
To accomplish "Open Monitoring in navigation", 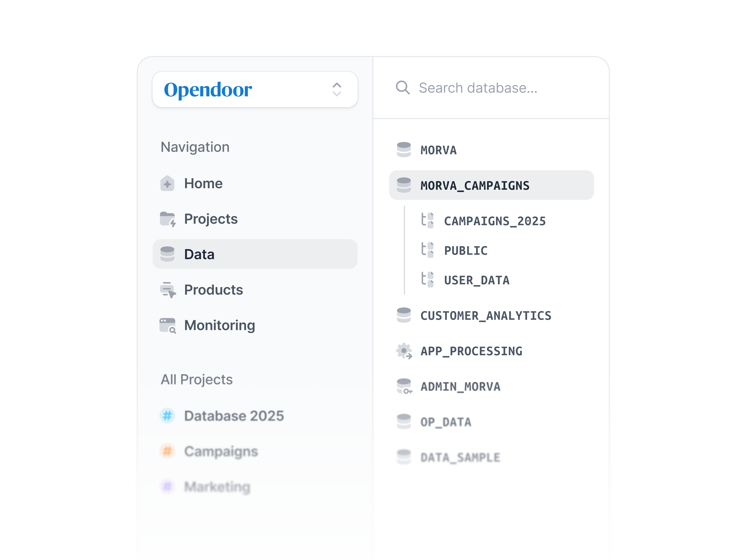I will [255, 325].
